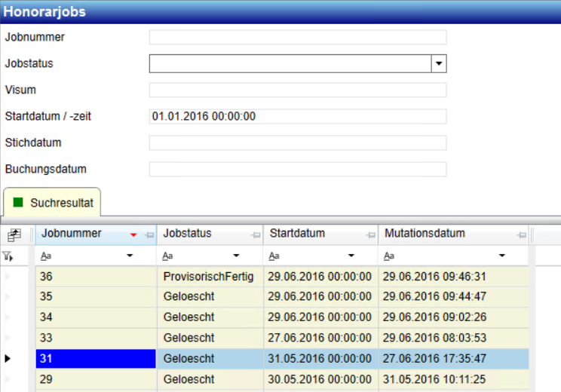Click the Geloescht status cell of job 34
The width and height of the screenshot is (561, 392).
click(210, 317)
